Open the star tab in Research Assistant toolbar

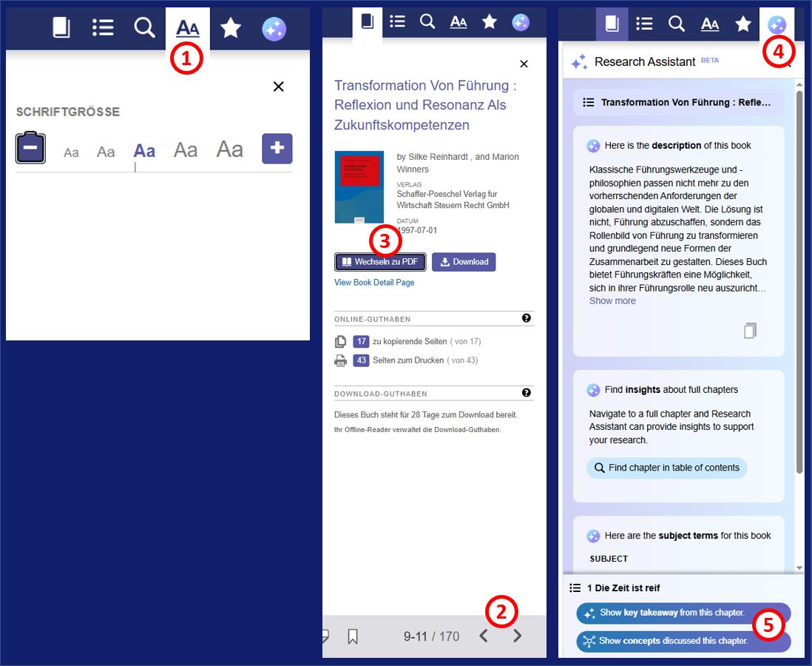(743, 24)
